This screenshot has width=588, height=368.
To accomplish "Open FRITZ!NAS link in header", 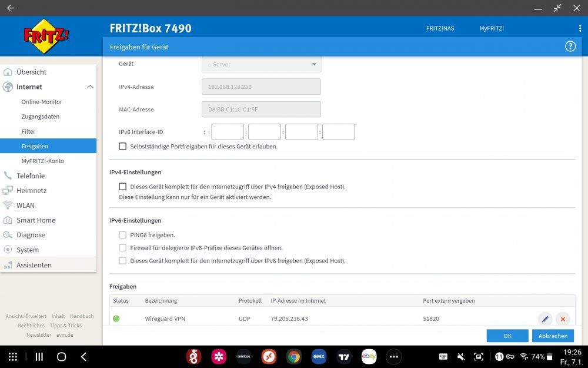I will pyautogui.click(x=440, y=28).
